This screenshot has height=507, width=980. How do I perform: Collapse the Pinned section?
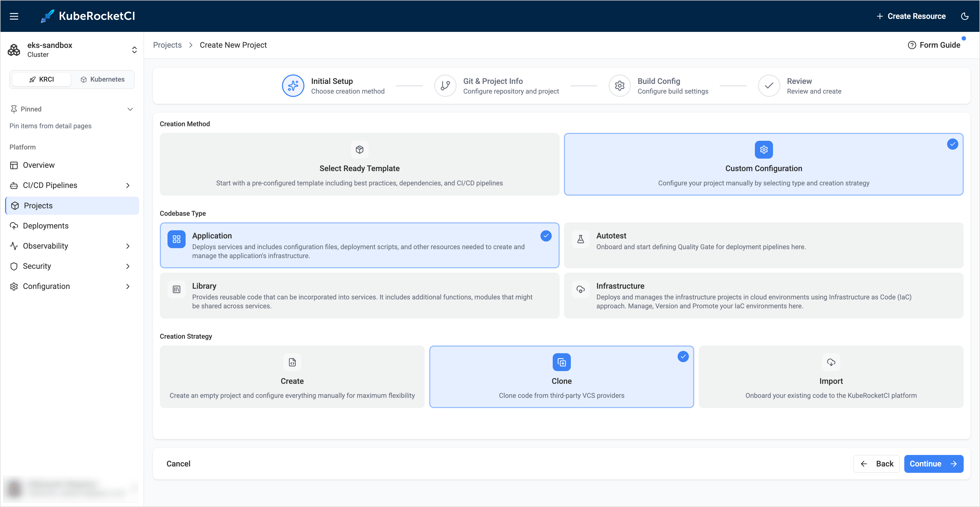coord(130,109)
